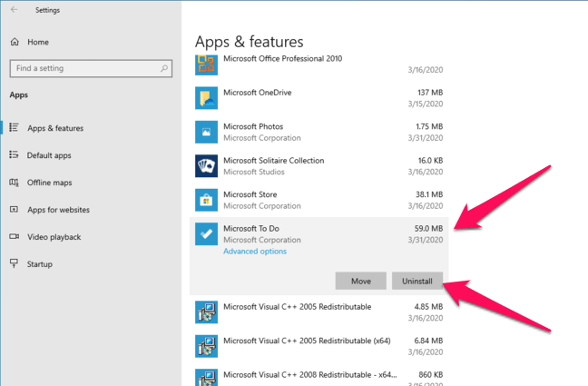Screen dimensions: 588x386
Task: Select the Startup sidebar icon
Action: tap(14, 263)
